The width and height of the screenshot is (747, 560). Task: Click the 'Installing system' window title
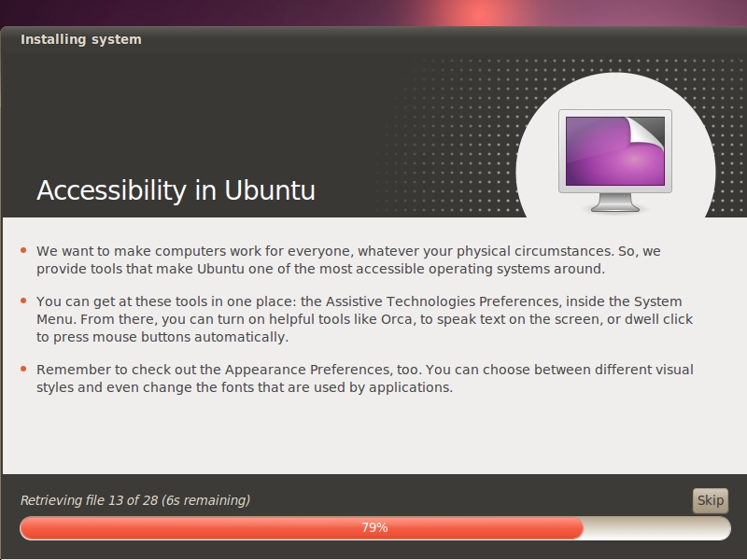coord(81,39)
